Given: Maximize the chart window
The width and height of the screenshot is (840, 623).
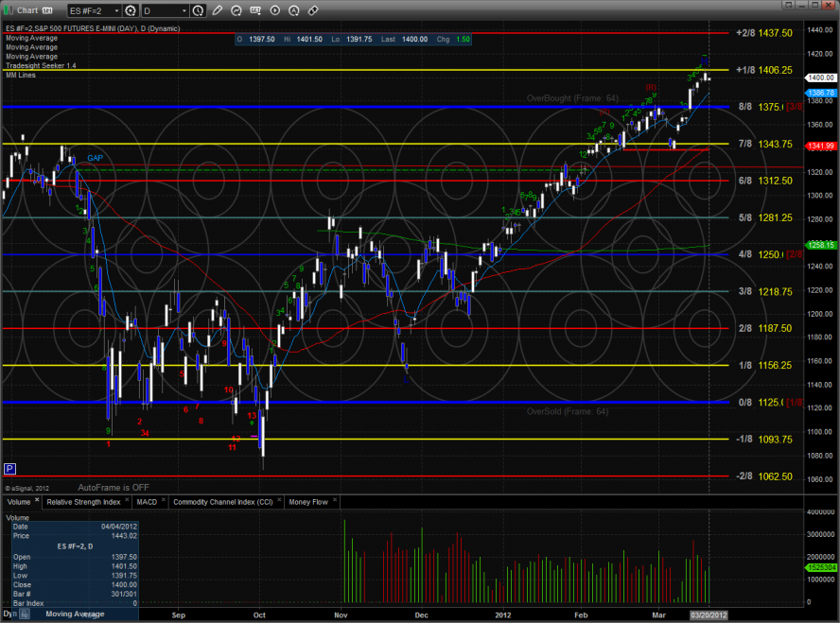Looking at the screenshot, I should coord(814,5).
